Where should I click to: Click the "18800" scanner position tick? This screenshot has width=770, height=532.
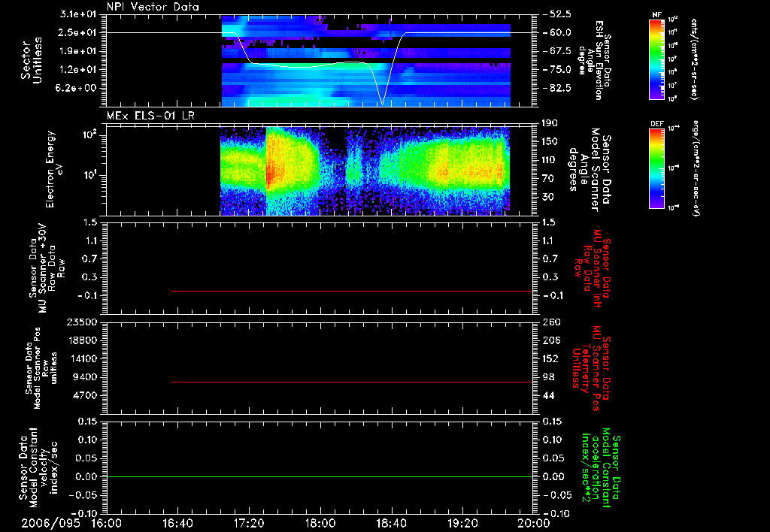click(x=81, y=340)
